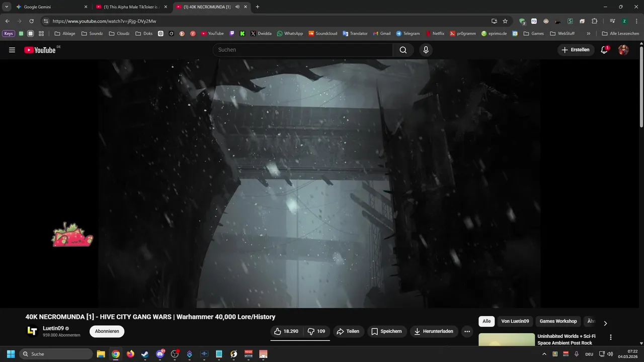
Task: Open the Gmail bookmark
Action: [381, 34]
